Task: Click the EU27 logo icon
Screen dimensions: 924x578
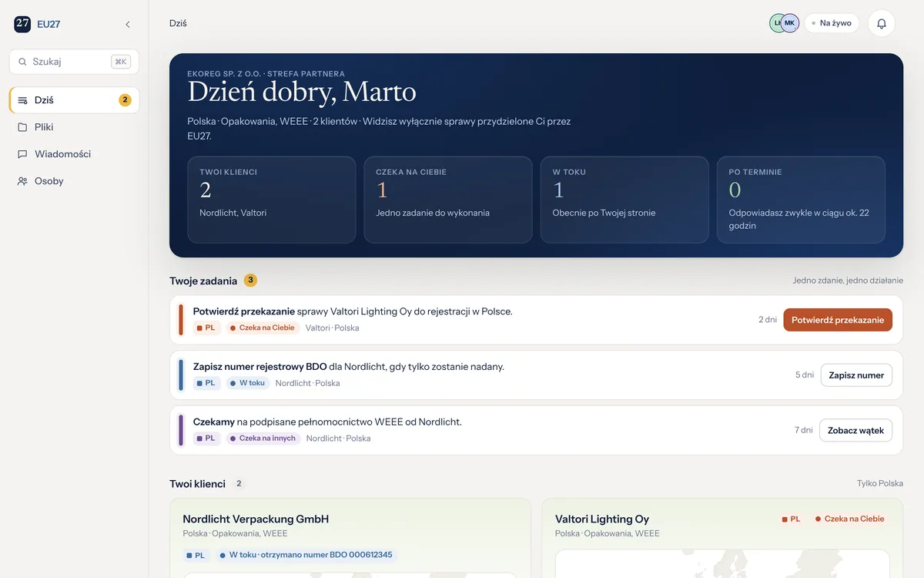Action: (x=22, y=24)
